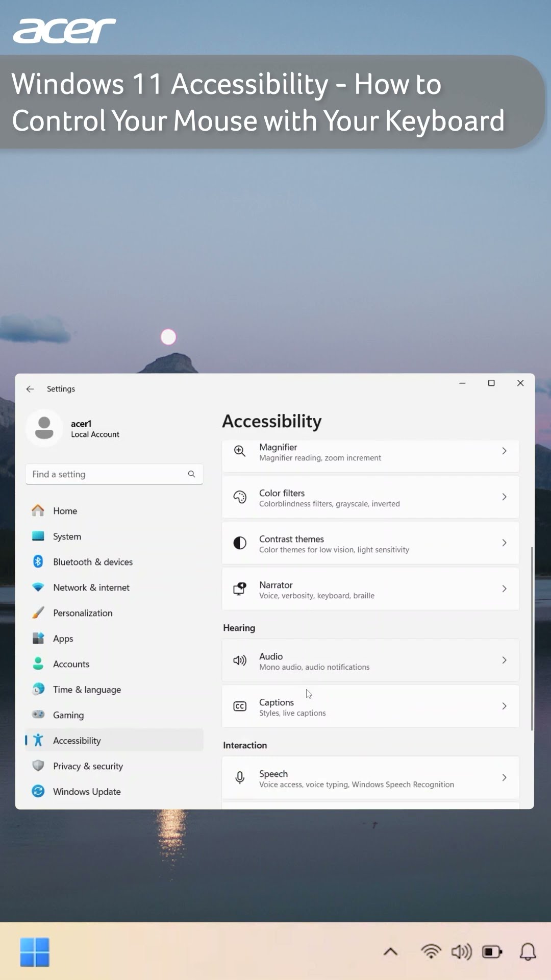Viewport: 551px width, 980px height.
Task: Open Color filters settings
Action: (370, 497)
